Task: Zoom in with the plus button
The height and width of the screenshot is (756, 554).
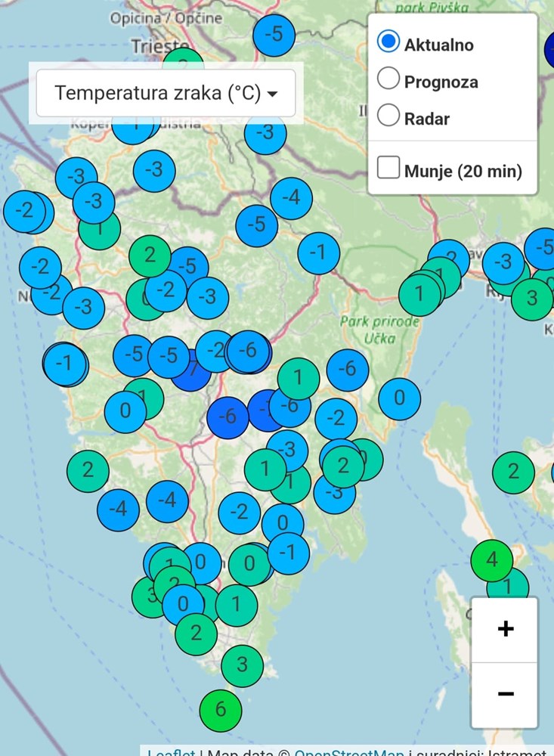Action: point(506,629)
